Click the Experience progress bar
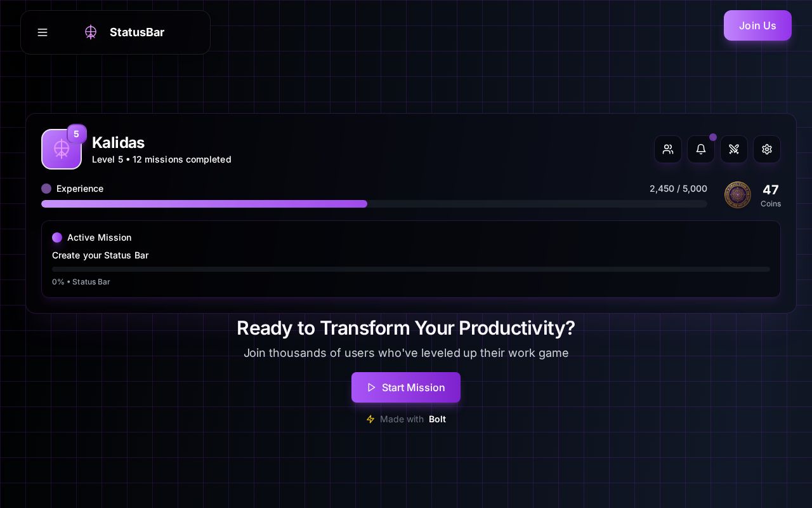The image size is (812, 508). pyautogui.click(x=374, y=204)
